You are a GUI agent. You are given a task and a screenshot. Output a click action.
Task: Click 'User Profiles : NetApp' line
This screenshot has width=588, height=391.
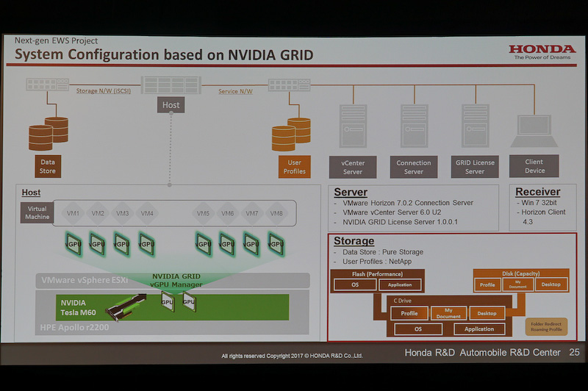tap(377, 262)
